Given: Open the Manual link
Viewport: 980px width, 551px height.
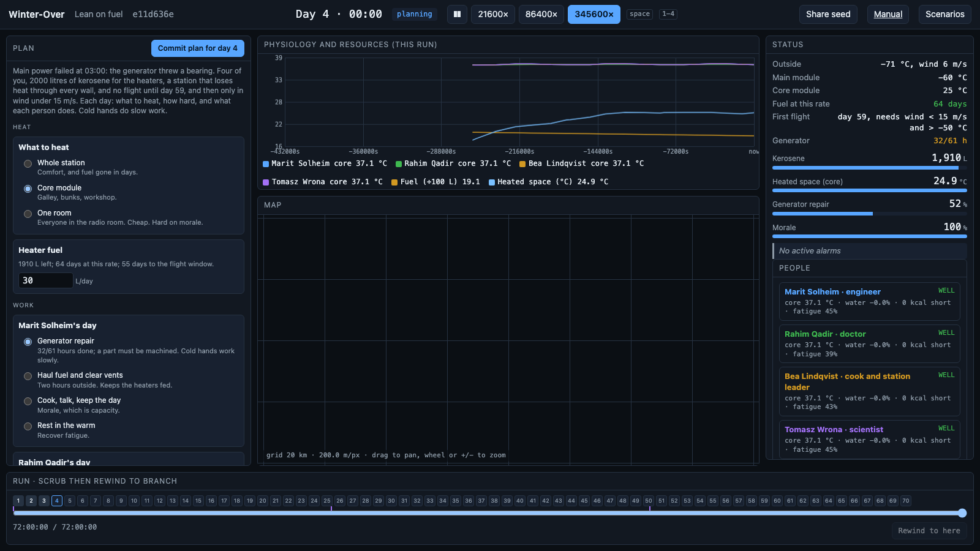Looking at the screenshot, I should point(888,14).
